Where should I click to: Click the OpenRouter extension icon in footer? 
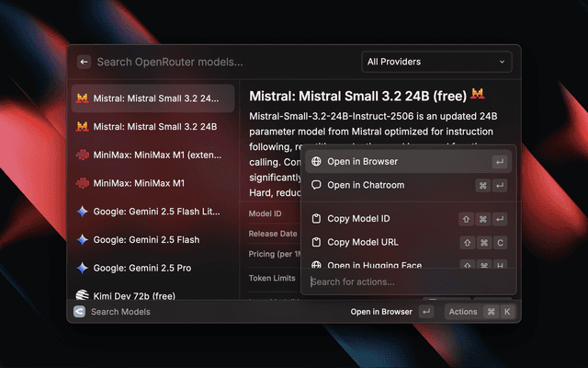79,312
